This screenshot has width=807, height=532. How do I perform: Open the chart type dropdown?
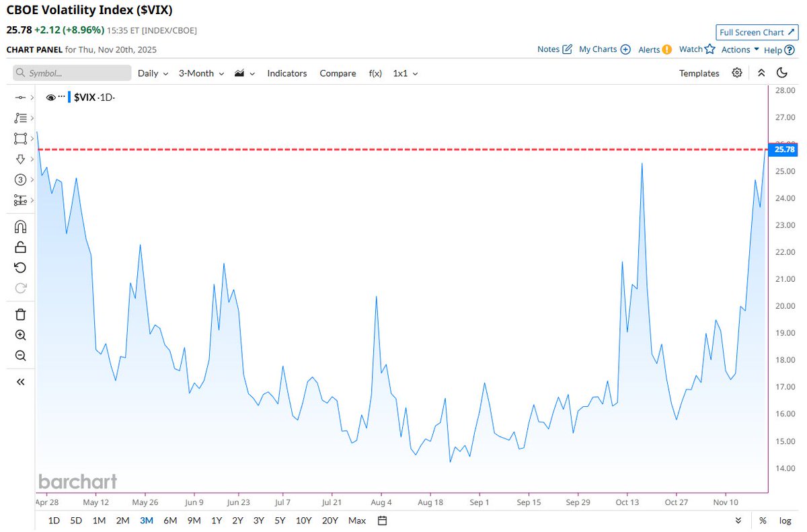(243, 73)
